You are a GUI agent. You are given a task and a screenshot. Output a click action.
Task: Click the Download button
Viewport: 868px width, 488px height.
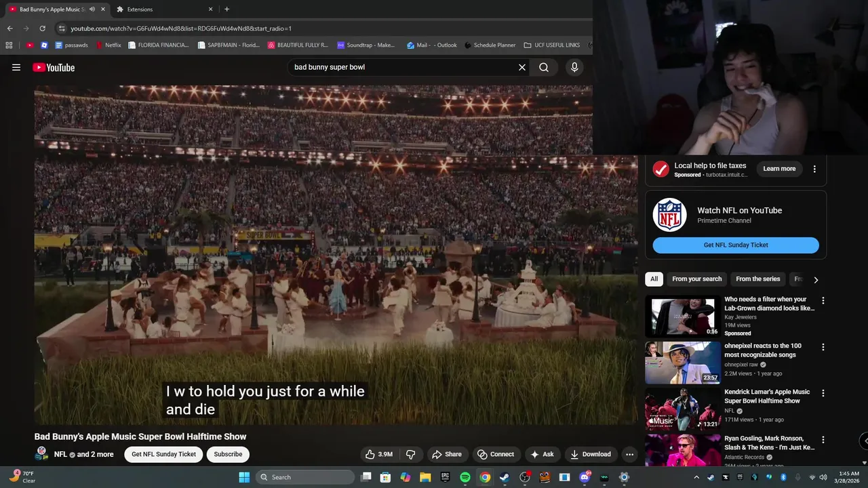pyautogui.click(x=591, y=454)
